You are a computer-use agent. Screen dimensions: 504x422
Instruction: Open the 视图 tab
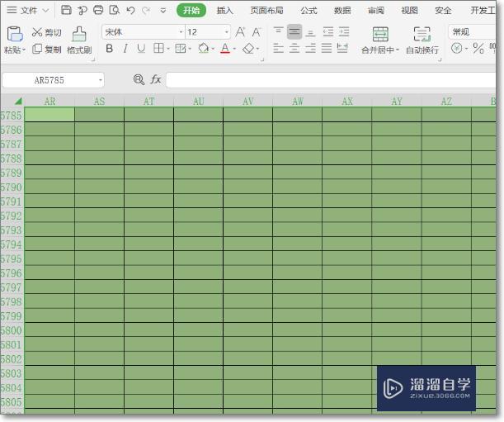409,10
